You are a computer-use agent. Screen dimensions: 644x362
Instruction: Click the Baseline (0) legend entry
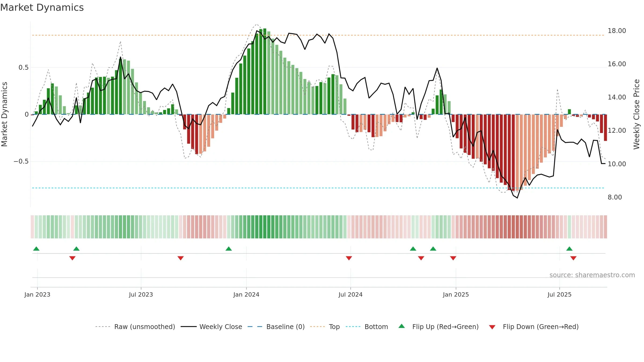(276, 327)
